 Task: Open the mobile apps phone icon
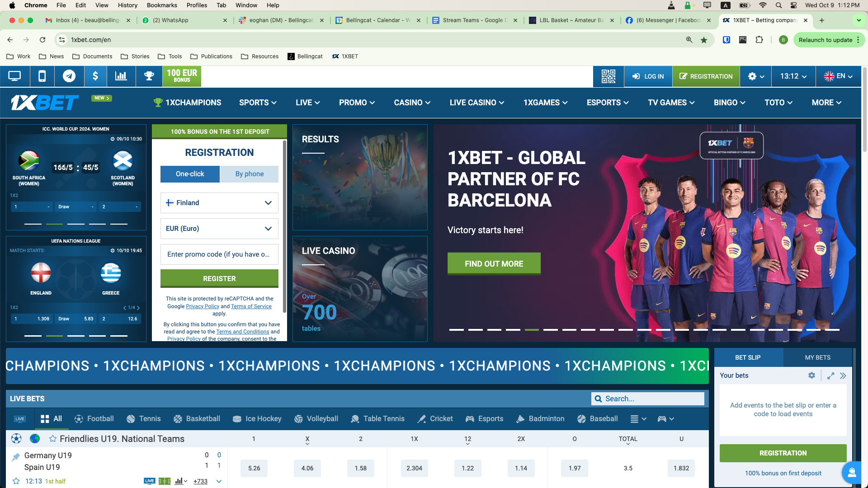coord(42,76)
